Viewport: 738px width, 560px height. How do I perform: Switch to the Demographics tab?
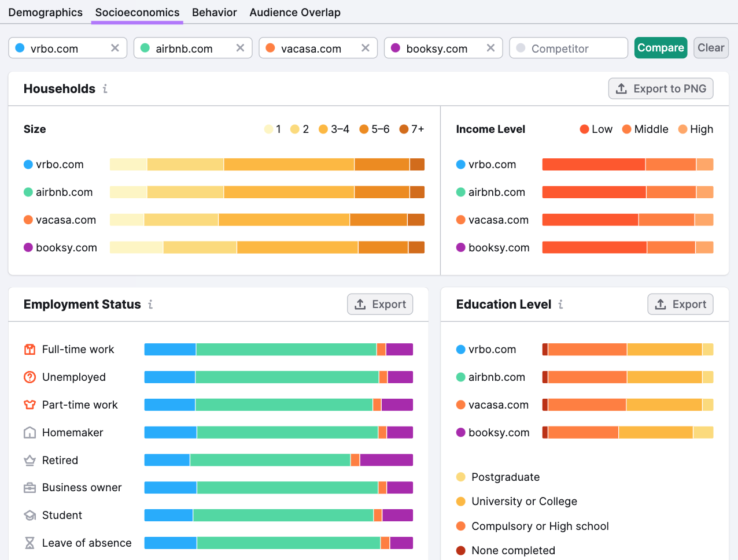click(x=45, y=12)
